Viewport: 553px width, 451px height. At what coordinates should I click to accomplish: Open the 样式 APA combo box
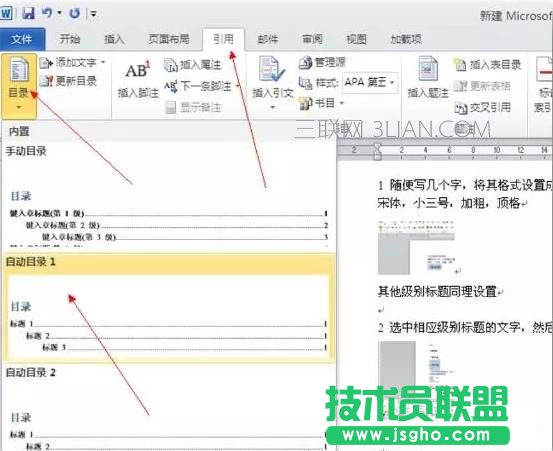point(370,83)
